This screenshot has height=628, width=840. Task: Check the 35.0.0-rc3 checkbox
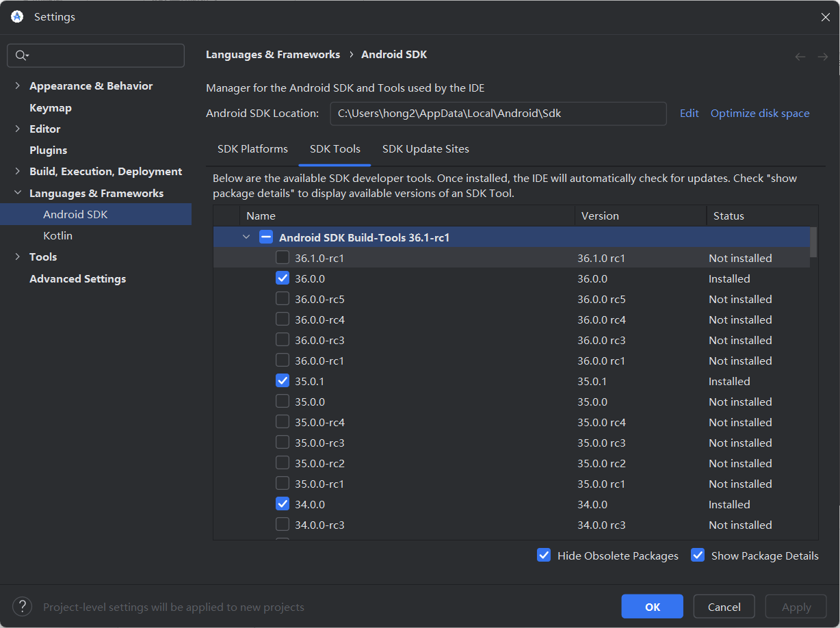283,443
